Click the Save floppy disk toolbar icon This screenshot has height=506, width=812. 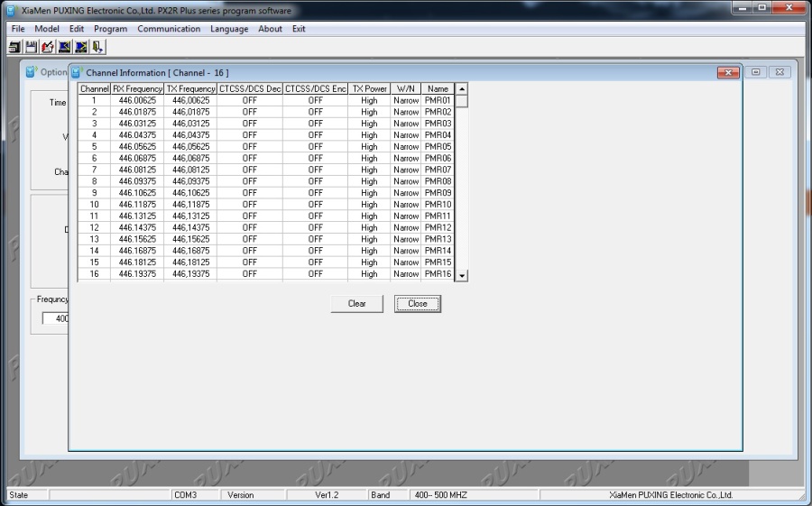point(31,47)
